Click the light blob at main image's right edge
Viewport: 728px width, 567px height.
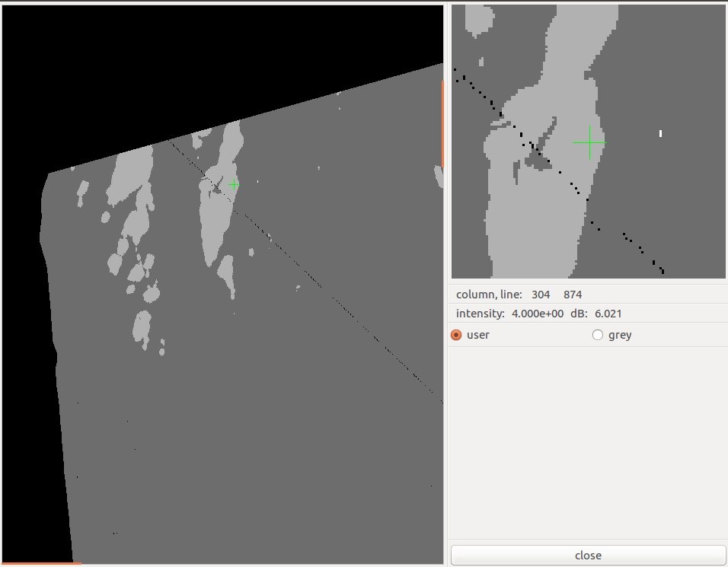pos(439,177)
